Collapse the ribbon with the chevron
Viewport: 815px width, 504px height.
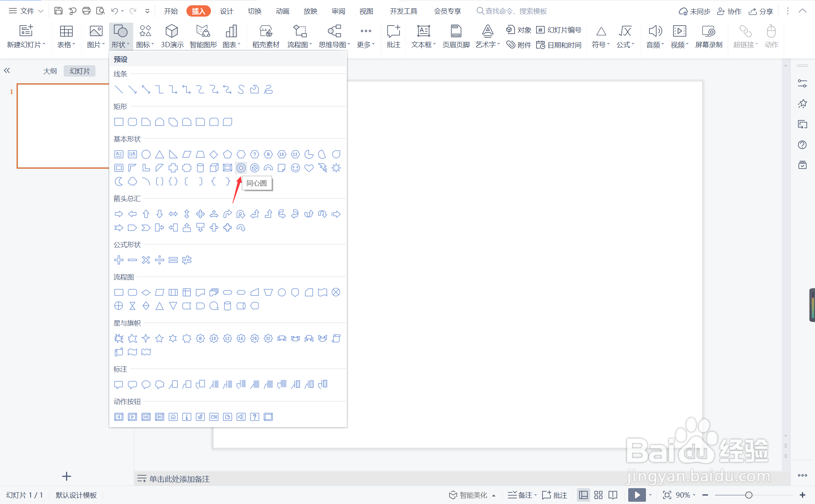point(803,11)
